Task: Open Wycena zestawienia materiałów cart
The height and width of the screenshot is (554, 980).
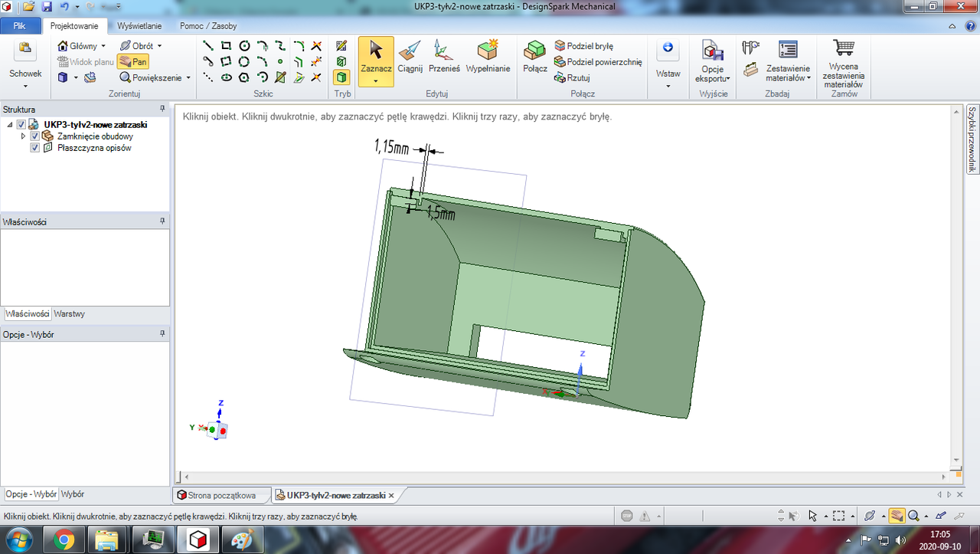Action: click(x=844, y=64)
